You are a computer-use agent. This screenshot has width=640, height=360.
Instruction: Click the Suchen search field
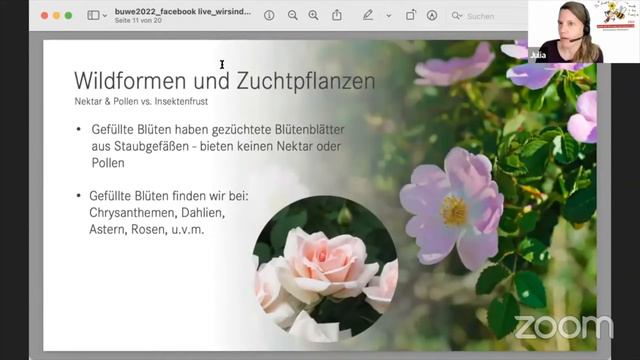pyautogui.click(x=488, y=16)
